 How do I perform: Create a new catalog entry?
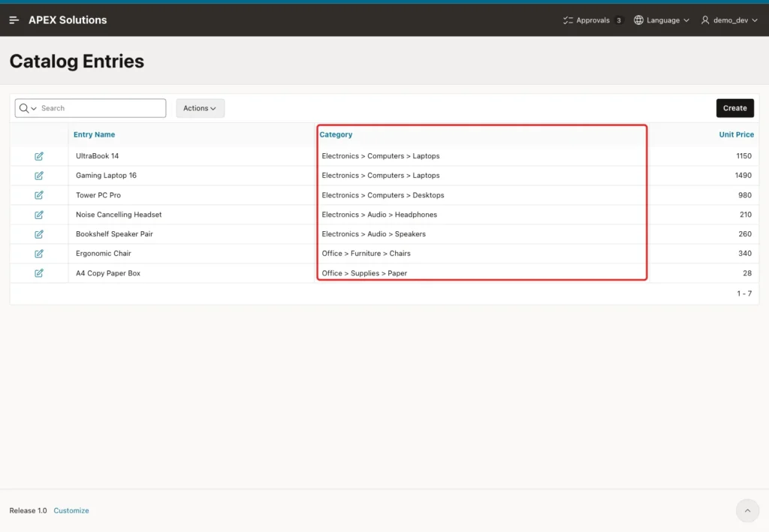(734, 108)
